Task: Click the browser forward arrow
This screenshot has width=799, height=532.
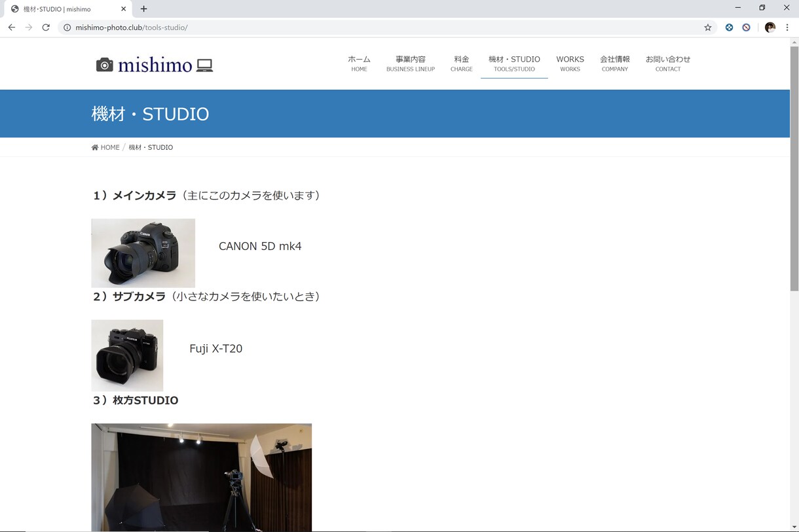Action: (x=28, y=27)
